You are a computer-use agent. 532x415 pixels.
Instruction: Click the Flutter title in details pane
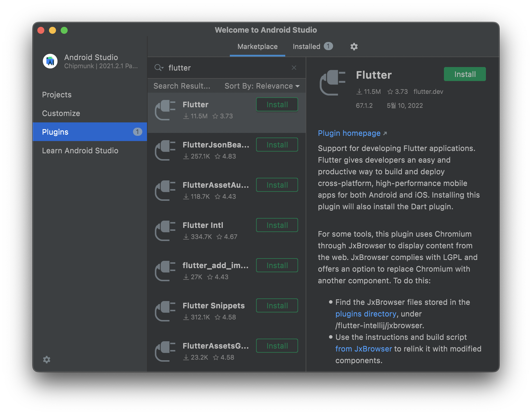[374, 75]
